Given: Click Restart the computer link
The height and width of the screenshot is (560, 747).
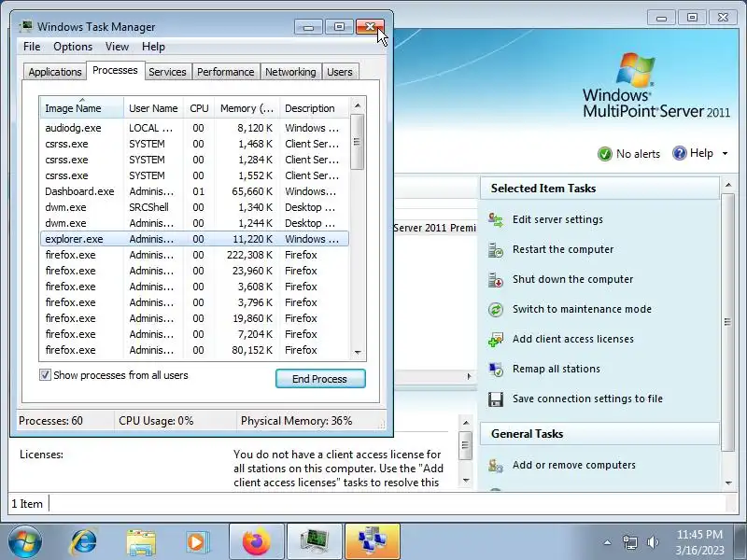Looking at the screenshot, I should pos(563,249).
